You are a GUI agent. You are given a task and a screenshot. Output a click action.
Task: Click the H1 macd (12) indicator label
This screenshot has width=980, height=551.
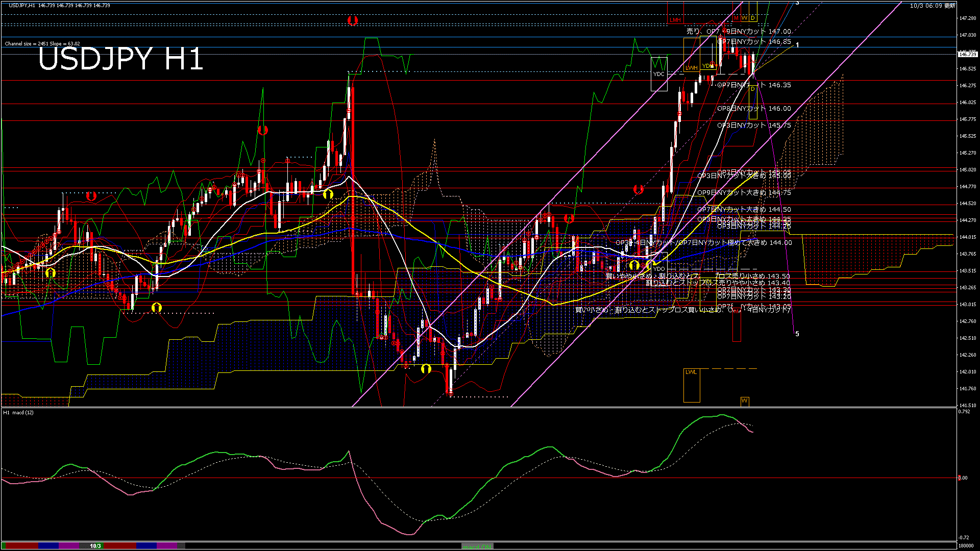18,412
